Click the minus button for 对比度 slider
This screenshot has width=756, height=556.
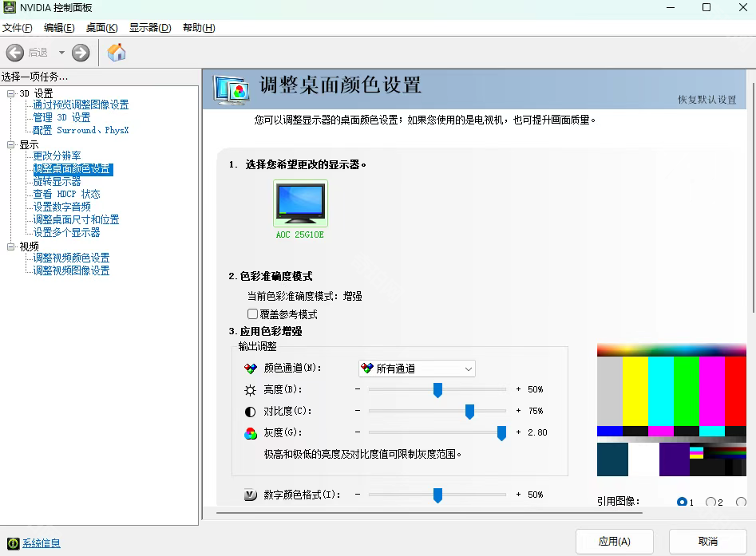[358, 411]
